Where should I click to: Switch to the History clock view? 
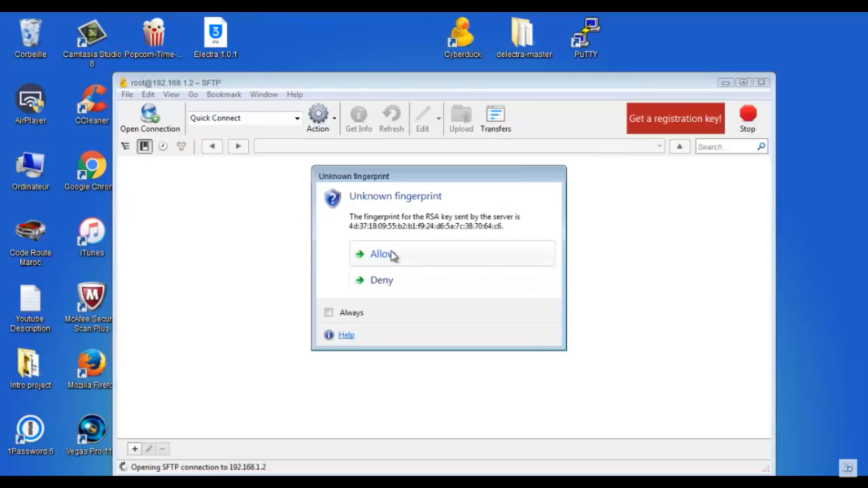tap(163, 146)
